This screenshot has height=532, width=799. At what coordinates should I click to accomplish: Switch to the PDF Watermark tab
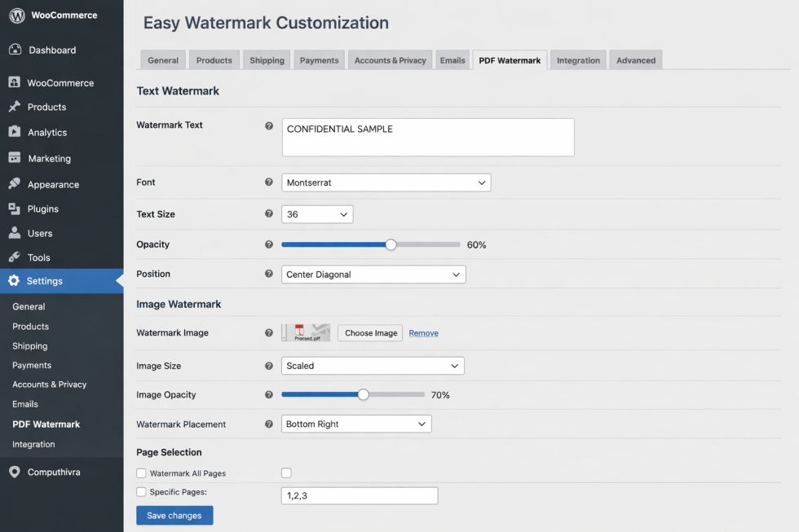coord(510,59)
